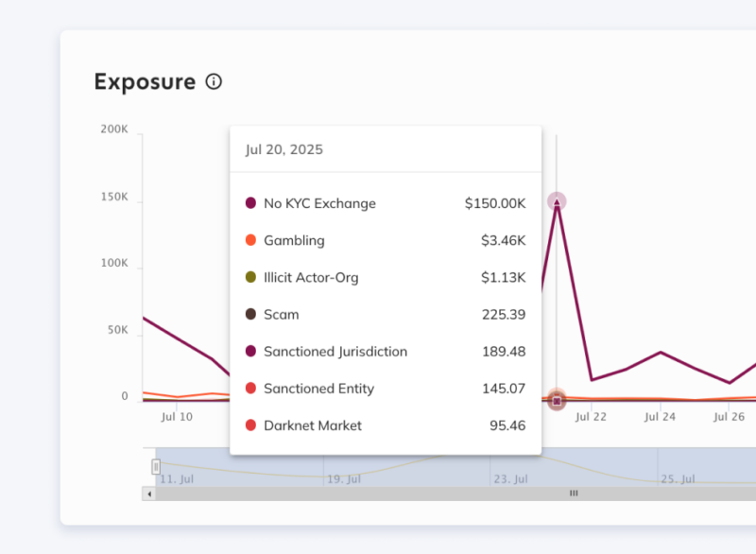Click the Jul 22 axis label
The height and width of the screenshot is (554, 756).
592,417
